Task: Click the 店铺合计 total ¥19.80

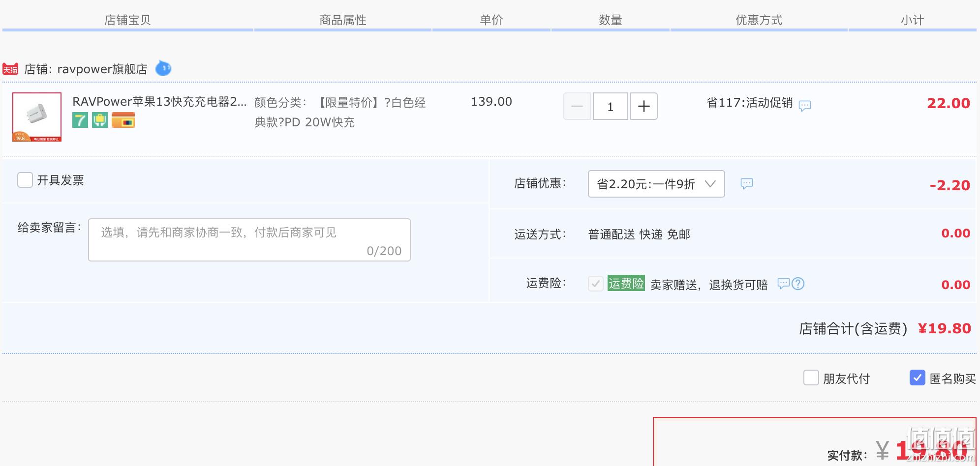Action: pos(945,328)
